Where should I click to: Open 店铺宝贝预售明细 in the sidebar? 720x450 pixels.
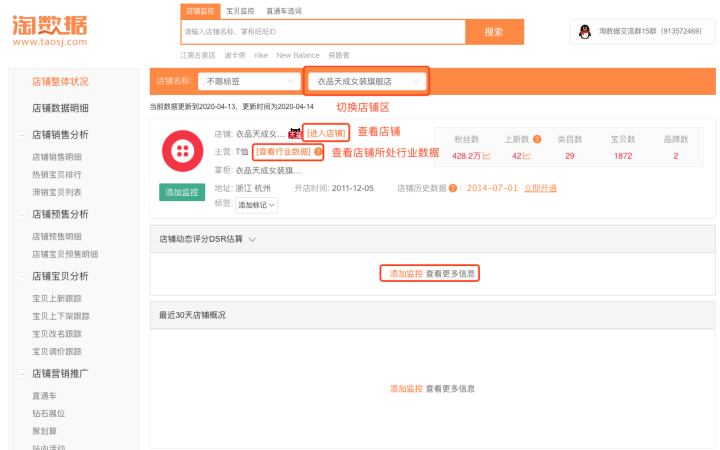point(65,254)
